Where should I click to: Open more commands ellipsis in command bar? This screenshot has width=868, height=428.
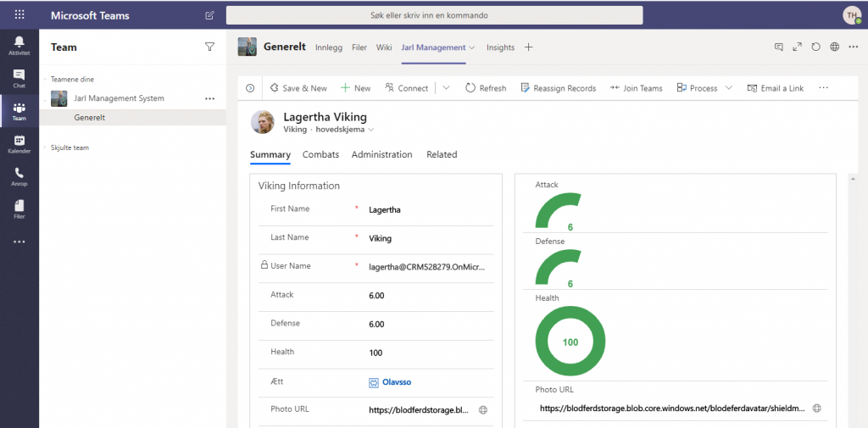click(x=823, y=88)
